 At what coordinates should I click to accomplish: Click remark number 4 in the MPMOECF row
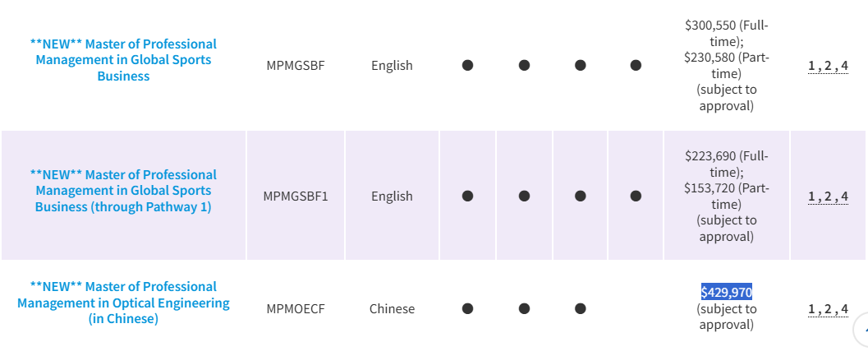click(844, 309)
